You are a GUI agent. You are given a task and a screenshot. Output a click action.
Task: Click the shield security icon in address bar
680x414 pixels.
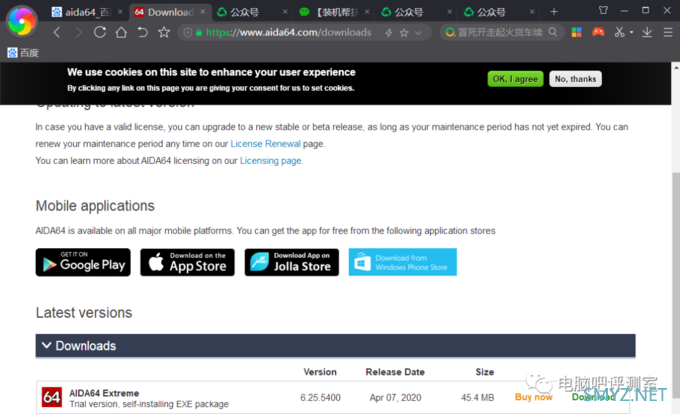187,33
